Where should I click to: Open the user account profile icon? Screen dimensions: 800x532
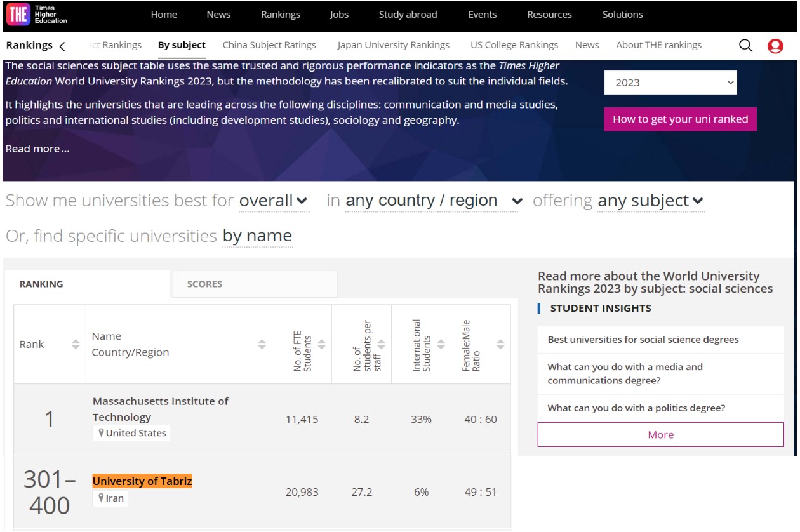[775, 46]
